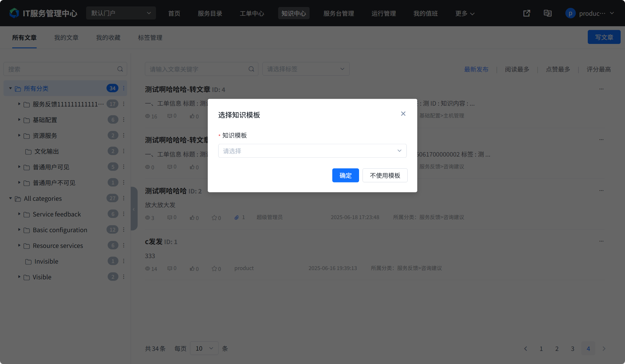Click the open-in-new-window icon in header
This screenshot has width=625, height=364.
527,13
